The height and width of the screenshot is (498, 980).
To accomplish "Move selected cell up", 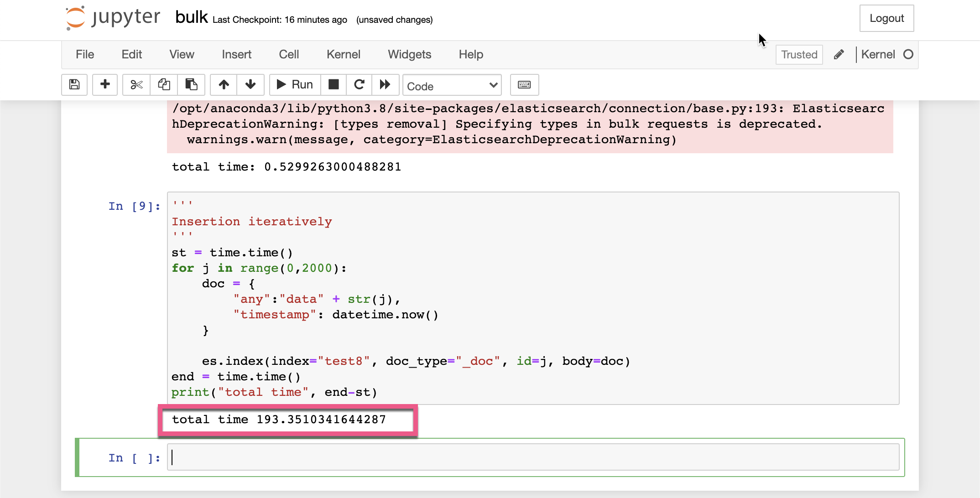I will pos(223,85).
